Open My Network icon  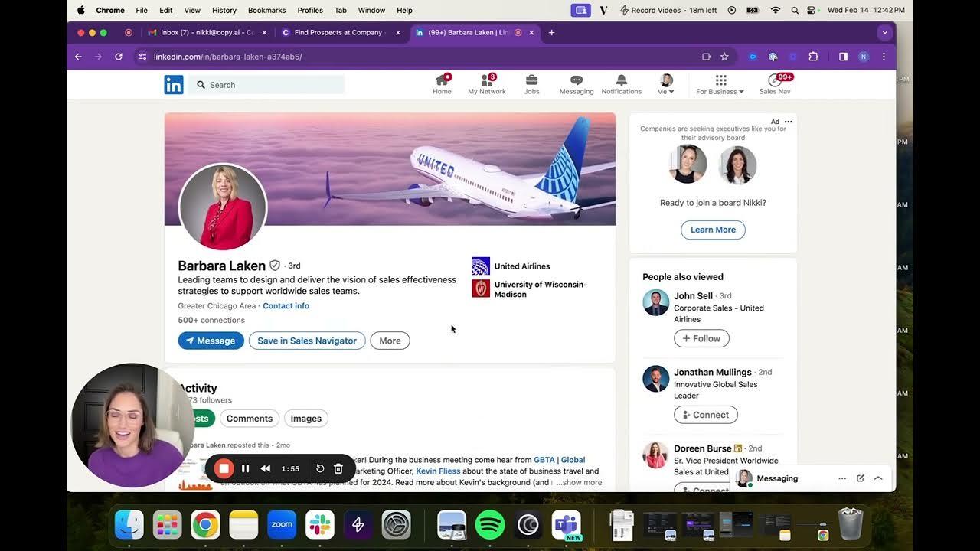(x=487, y=84)
